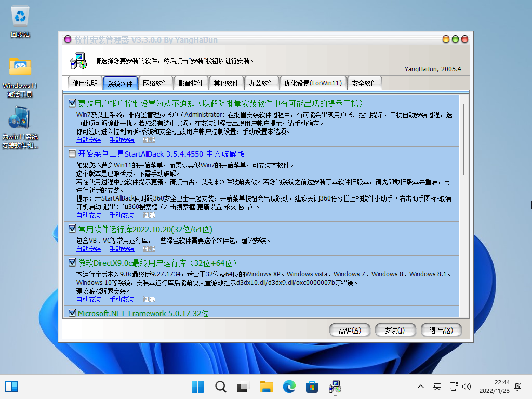The image size is (532, 399).
Task: Check the StartAllBack 3.5.4.4550 checkbox
Action: [x=72, y=154]
